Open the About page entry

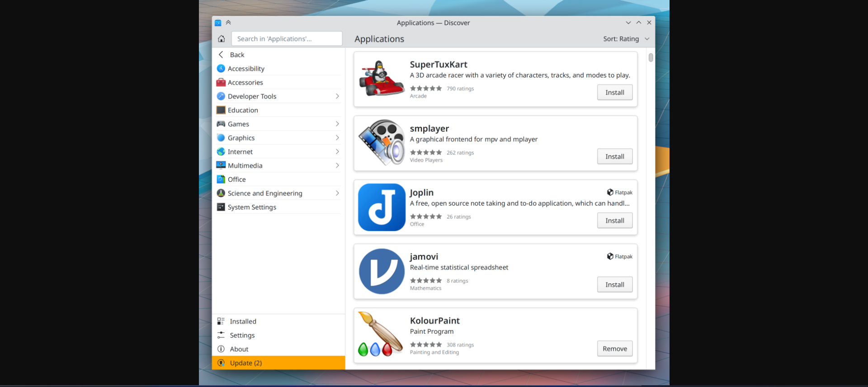coord(278,349)
